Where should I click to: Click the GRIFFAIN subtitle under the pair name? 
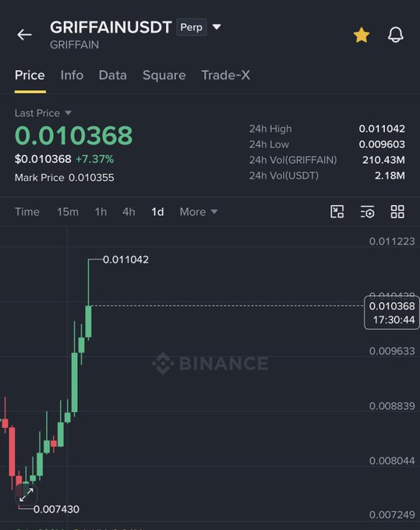click(x=74, y=44)
